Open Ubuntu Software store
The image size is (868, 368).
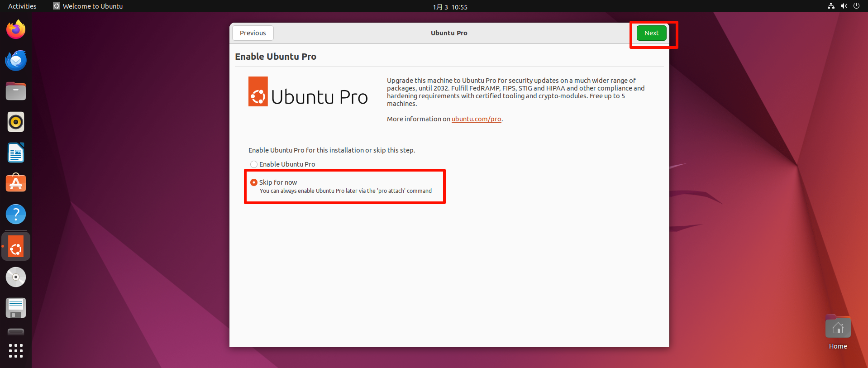(x=16, y=183)
